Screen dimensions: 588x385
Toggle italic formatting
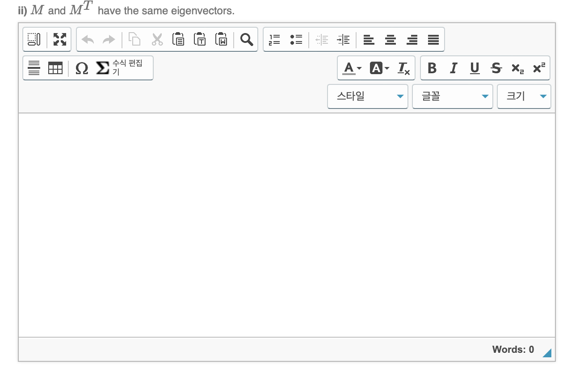point(454,68)
